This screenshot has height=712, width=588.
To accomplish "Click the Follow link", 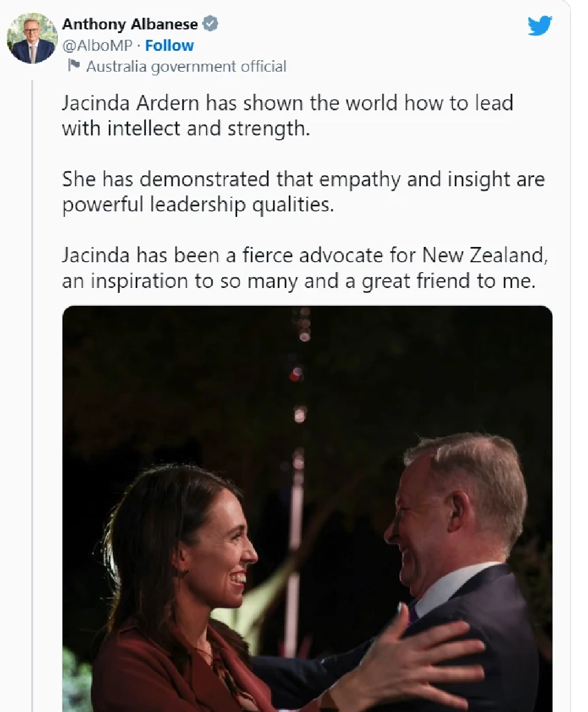I will coord(169,45).
